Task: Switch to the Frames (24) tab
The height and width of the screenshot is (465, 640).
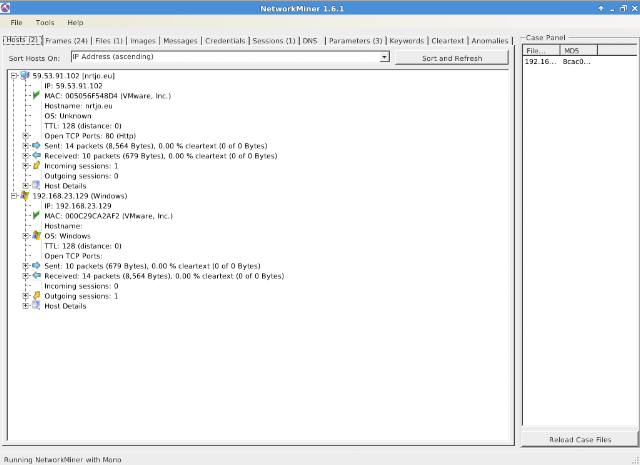Action: [x=67, y=40]
